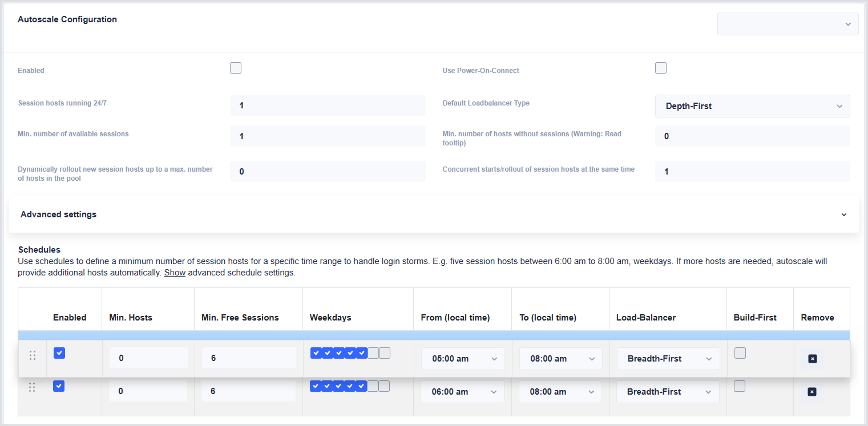Open the 05:00 am From time dropdown
This screenshot has height=426, width=868.
pos(463,359)
